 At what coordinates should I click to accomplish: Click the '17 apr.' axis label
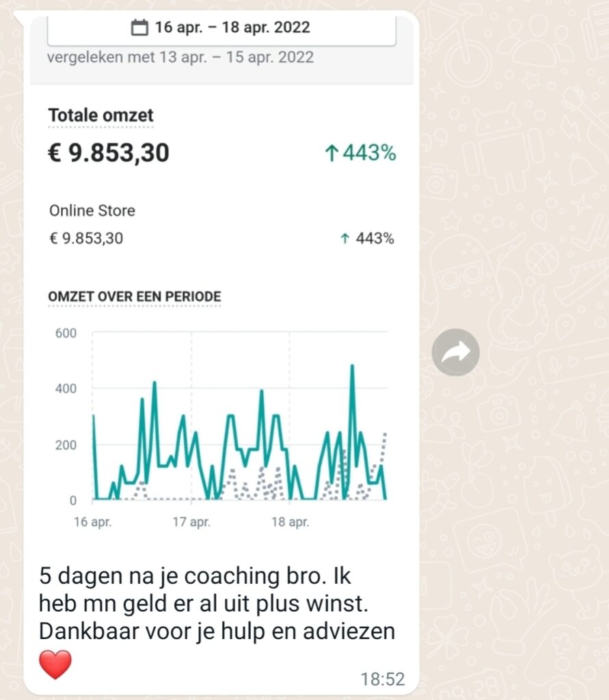[191, 522]
